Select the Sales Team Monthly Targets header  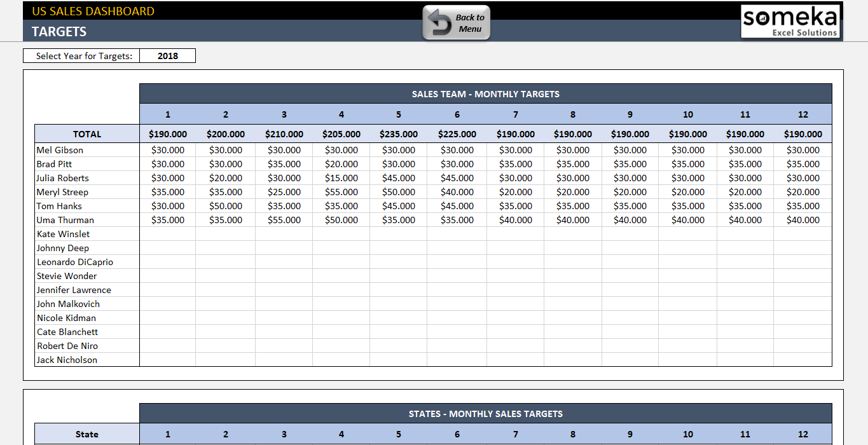[x=486, y=94]
